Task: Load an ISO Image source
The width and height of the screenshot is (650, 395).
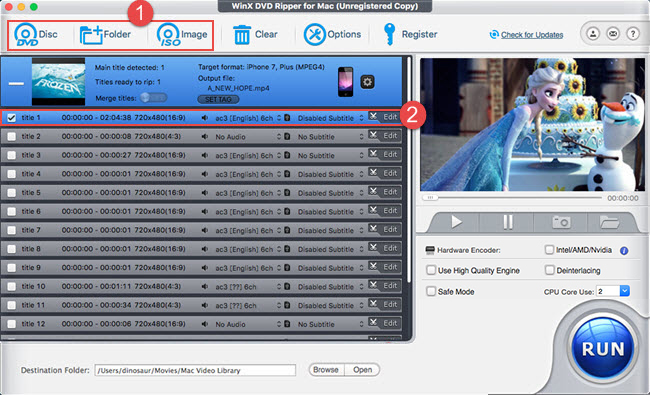Action: [x=182, y=34]
